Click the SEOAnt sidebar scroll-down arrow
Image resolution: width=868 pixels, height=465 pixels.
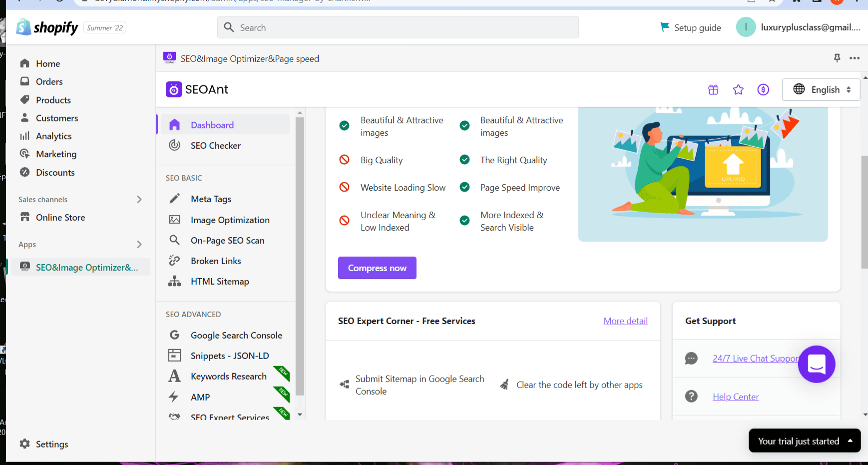point(300,415)
